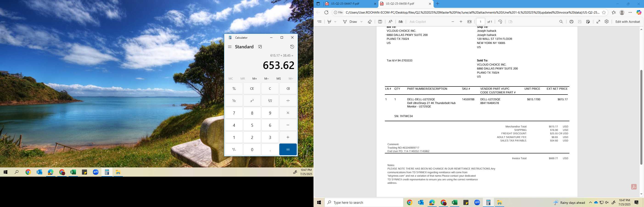Rotate the PDF page
The image size is (644, 207).
click(x=500, y=22)
